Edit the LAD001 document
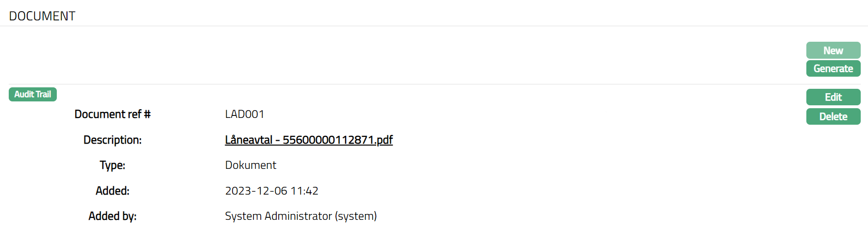 tap(833, 97)
